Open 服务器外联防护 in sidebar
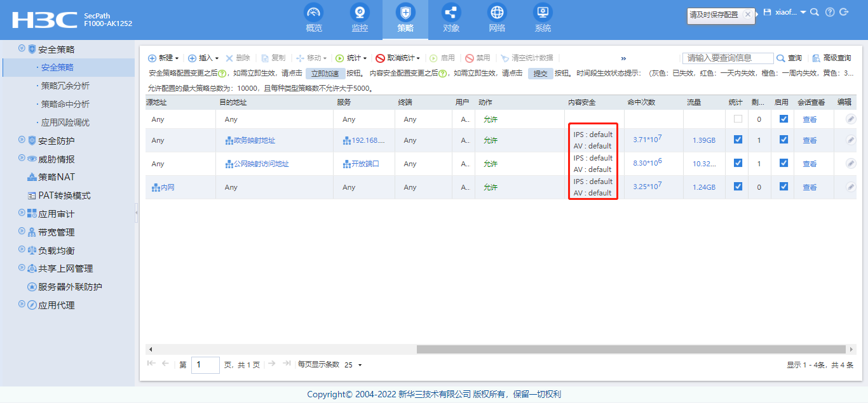The image size is (868, 403). [x=70, y=287]
